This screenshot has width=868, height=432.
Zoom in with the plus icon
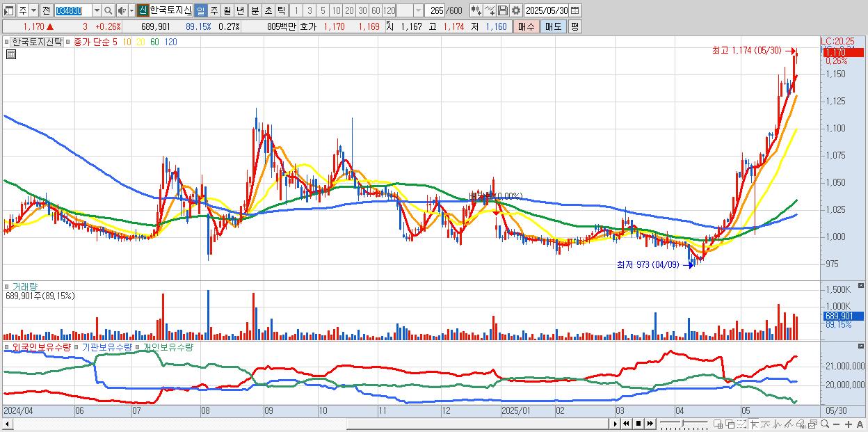click(x=848, y=424)
